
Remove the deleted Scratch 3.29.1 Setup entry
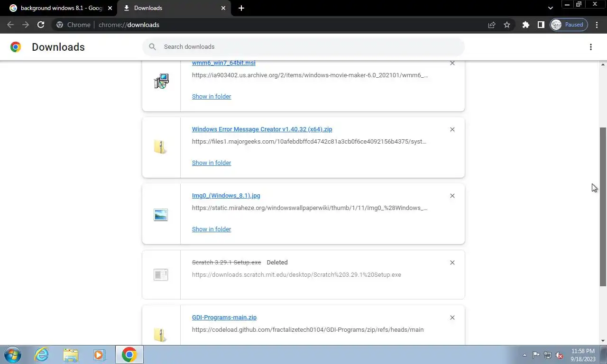452,263
